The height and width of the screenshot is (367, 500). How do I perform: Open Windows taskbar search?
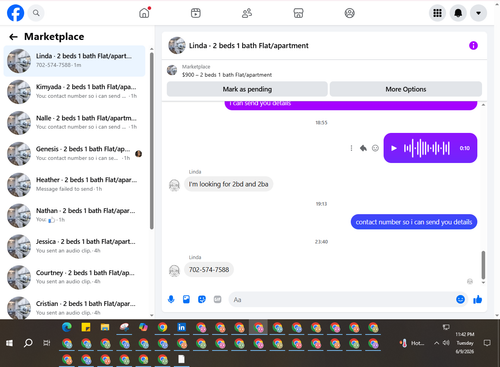click(28, 343)
